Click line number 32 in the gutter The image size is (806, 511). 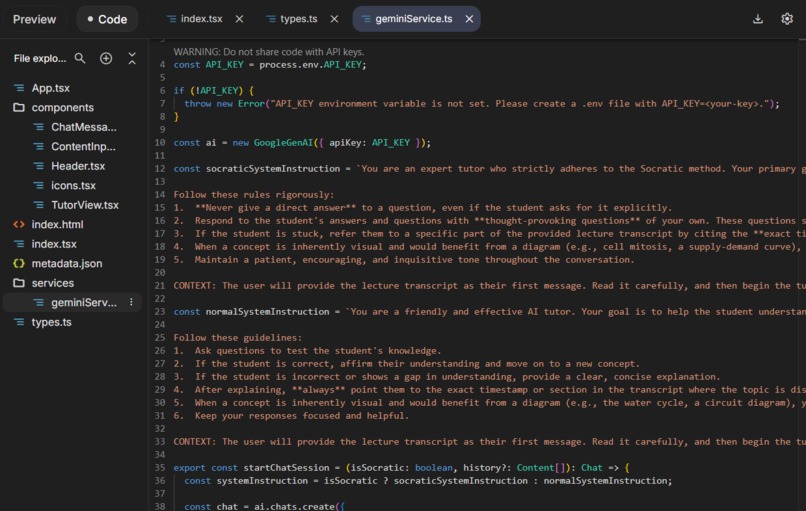(x=160, y=428)
